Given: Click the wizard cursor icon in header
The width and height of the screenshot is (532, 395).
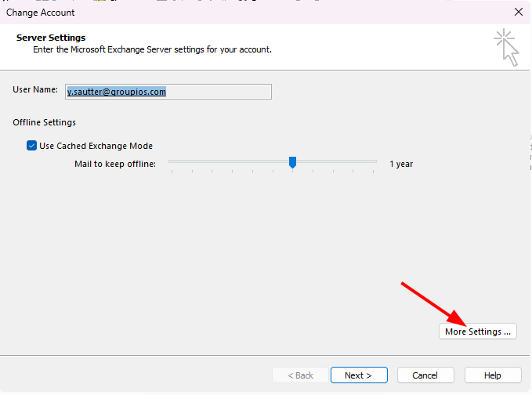Looking at the screenshot, I should point(506,48).
